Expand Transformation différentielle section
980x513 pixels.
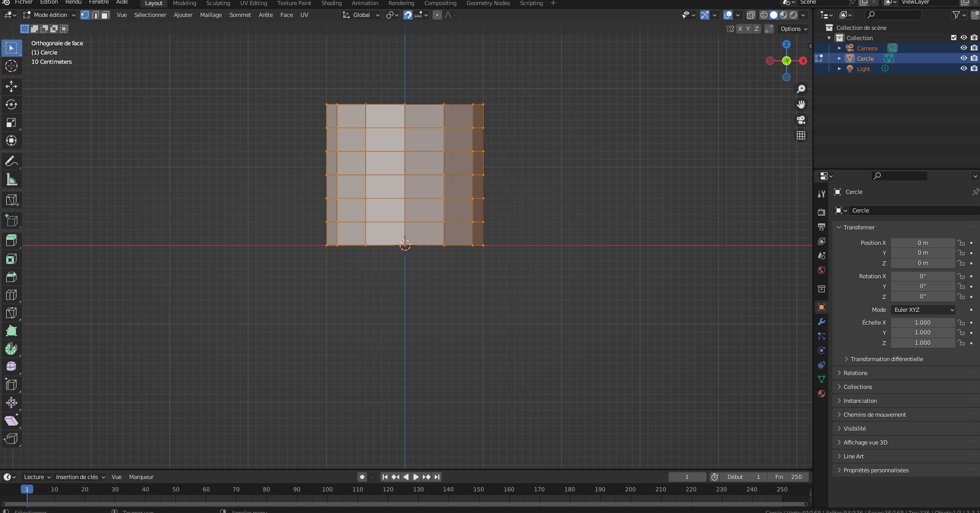[x=886, y=359]
